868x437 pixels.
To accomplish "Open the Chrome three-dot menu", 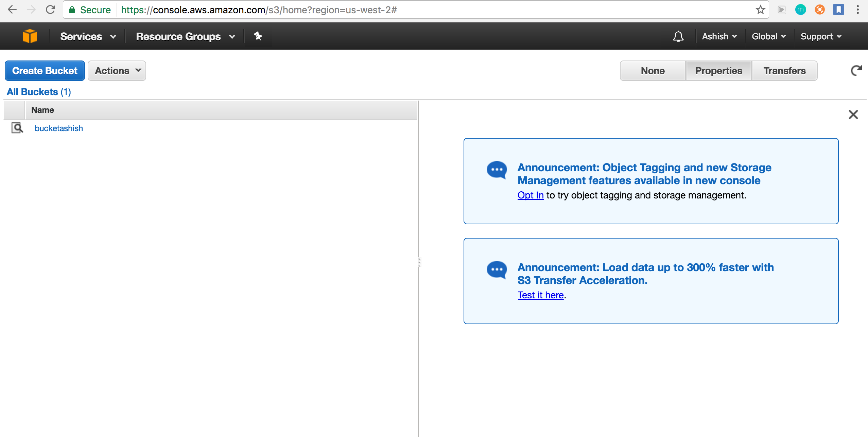I will tap(858, 10).
